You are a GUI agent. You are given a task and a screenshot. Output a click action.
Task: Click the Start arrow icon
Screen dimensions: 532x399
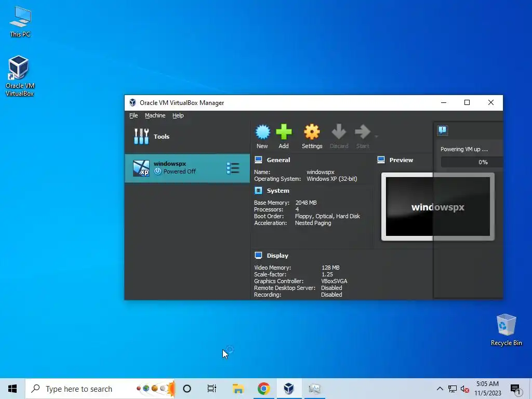(x=362, y=131)
